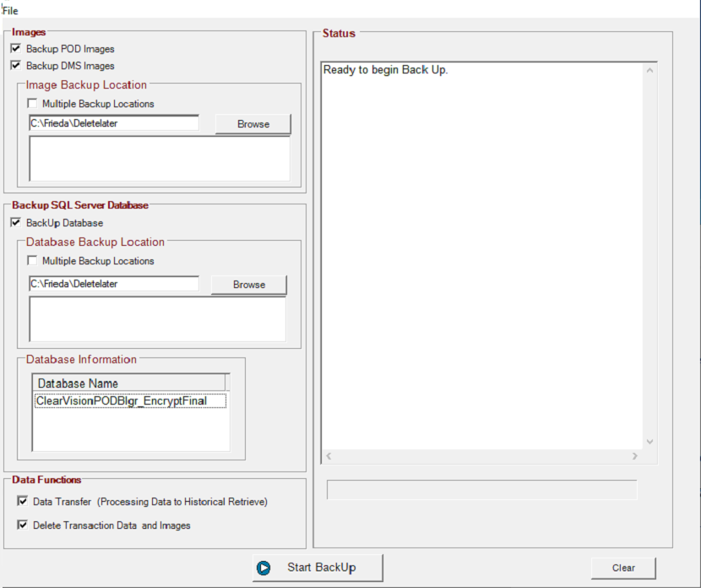Image resolution: width=701 pixels, height=588 pixels.
Task: Click the Database Backup Location path field
Action: coord(114,284)
